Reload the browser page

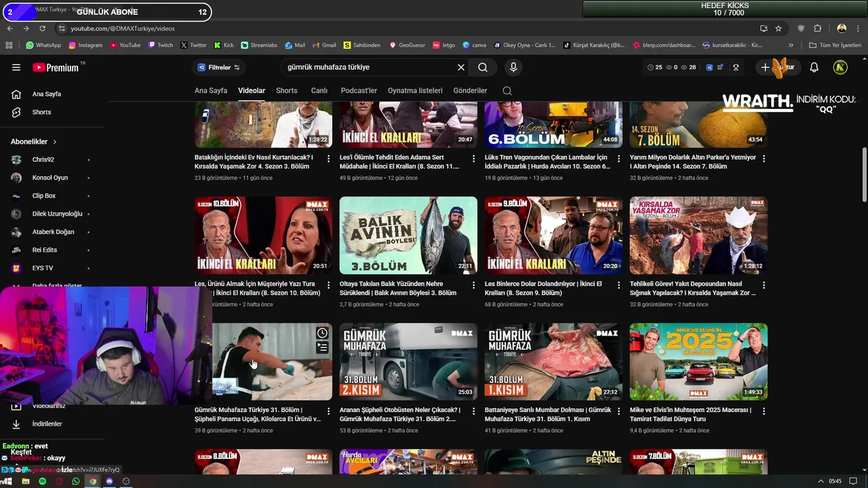click(x=42, y=28)
